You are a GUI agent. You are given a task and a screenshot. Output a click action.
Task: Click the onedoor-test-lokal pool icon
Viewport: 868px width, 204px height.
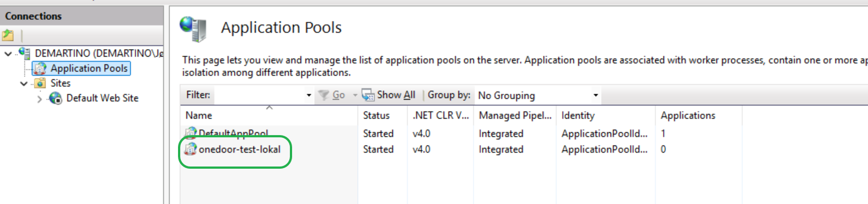(x=191, y=149)
